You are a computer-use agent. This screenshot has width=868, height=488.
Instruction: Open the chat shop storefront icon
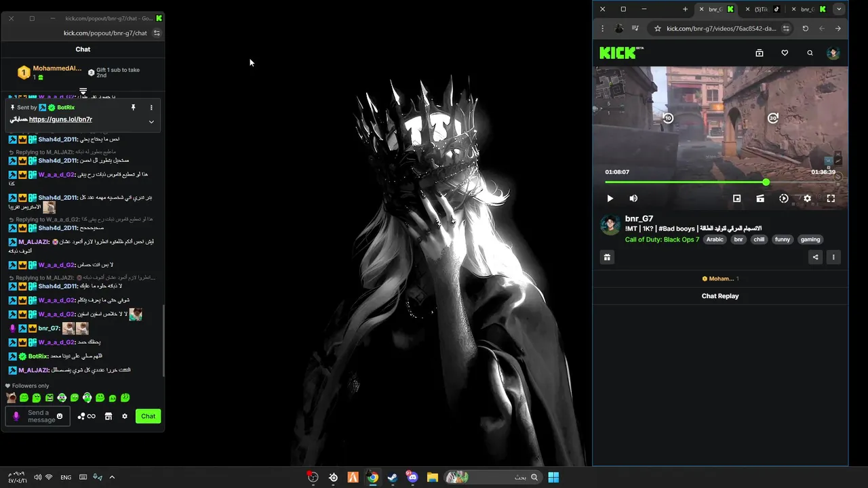click(x=108, y=416)
